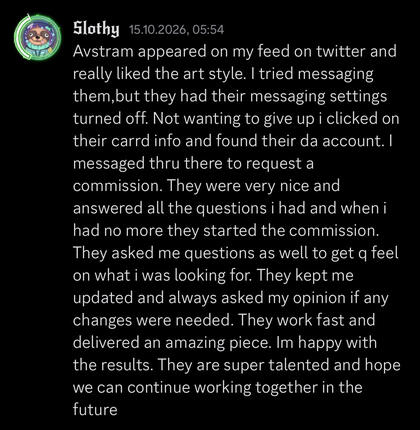Click the Slothy username
The height and width of the screenshot is (430, 420).
pyautogui.click(x=96, y=29)
